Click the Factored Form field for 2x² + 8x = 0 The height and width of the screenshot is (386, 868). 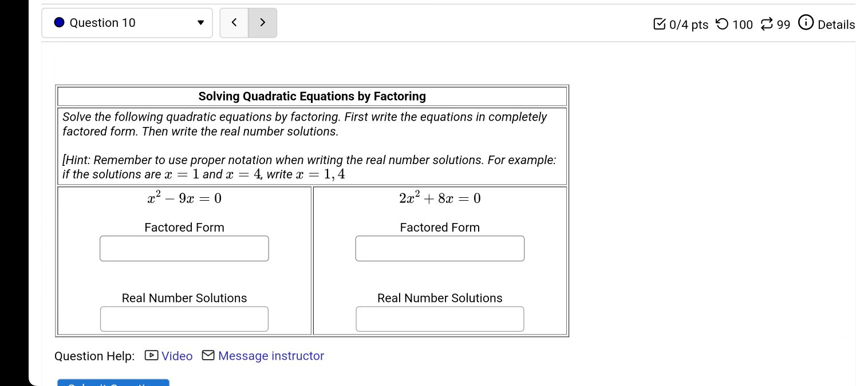click(440, 249)
